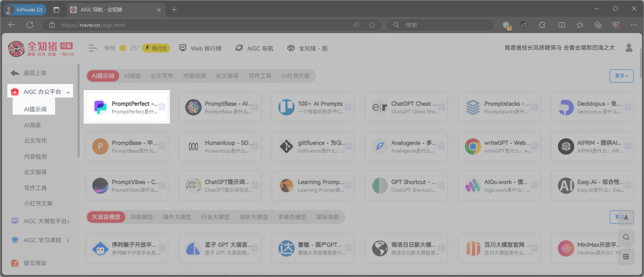Viewport: 644px width, 277px height.
Task: Open the AIGo.work card
Action: 500,186
